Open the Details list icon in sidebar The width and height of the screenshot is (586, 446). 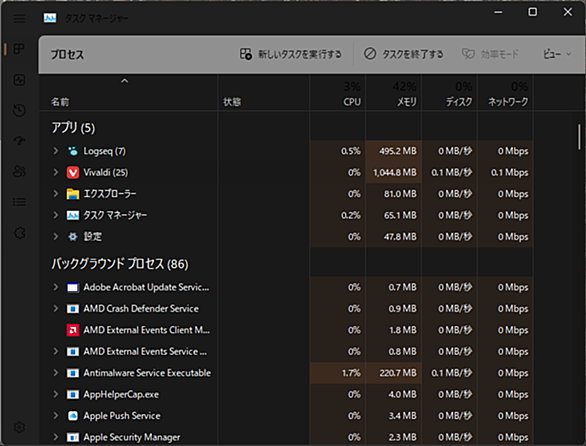pos(19,202)
